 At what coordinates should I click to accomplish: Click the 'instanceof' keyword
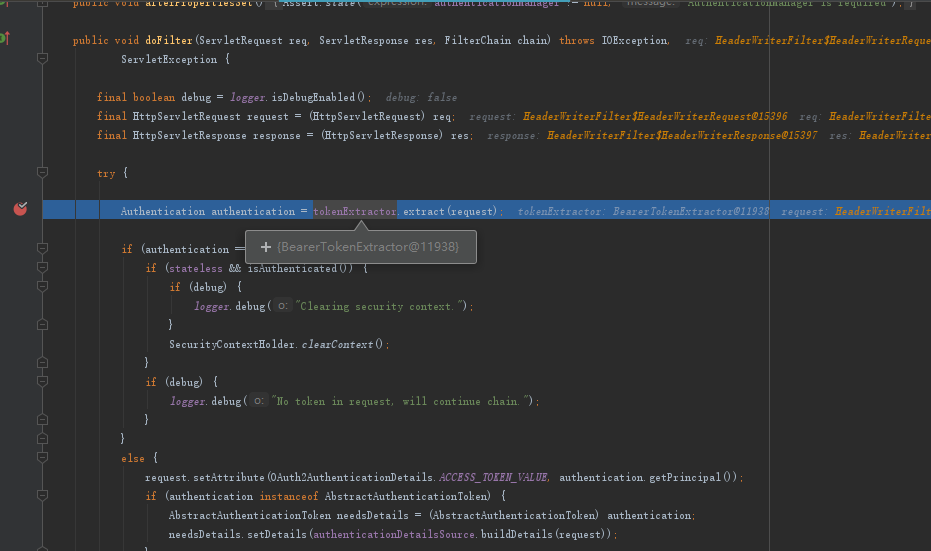pos(289,496)
